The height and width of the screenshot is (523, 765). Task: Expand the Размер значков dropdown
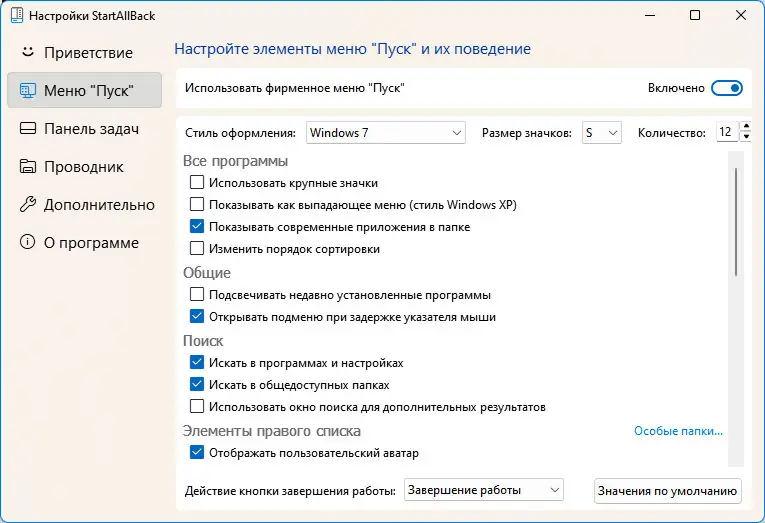point(602,132)
